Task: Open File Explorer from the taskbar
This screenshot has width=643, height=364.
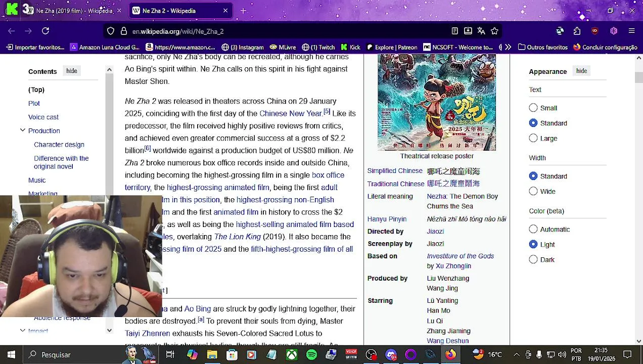Action: point(212,354)
